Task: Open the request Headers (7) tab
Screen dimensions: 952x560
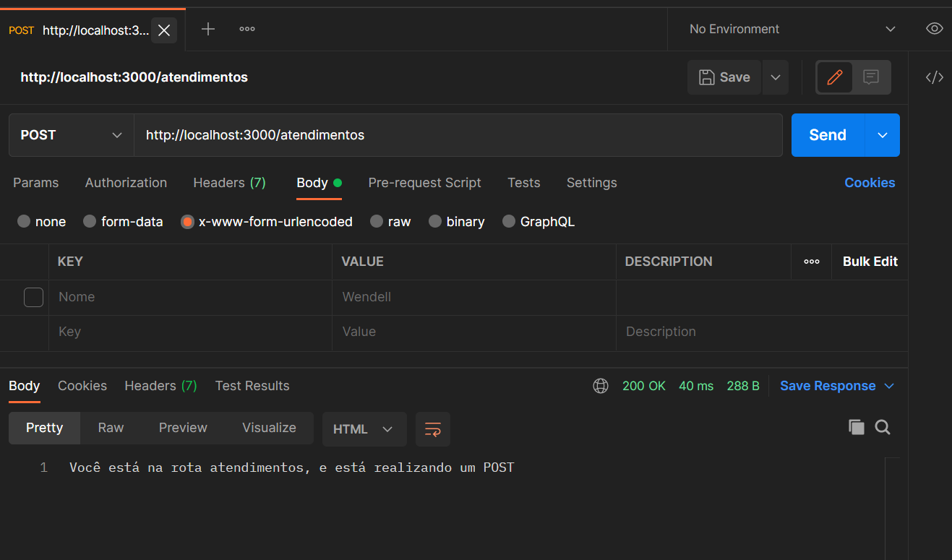Action: (x=229, y=183)
